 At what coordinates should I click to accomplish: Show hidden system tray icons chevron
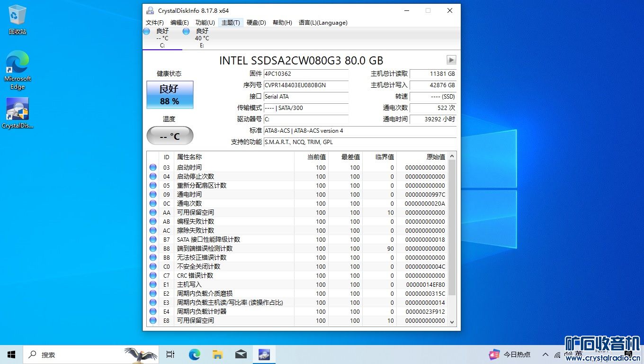pos(546,355)
